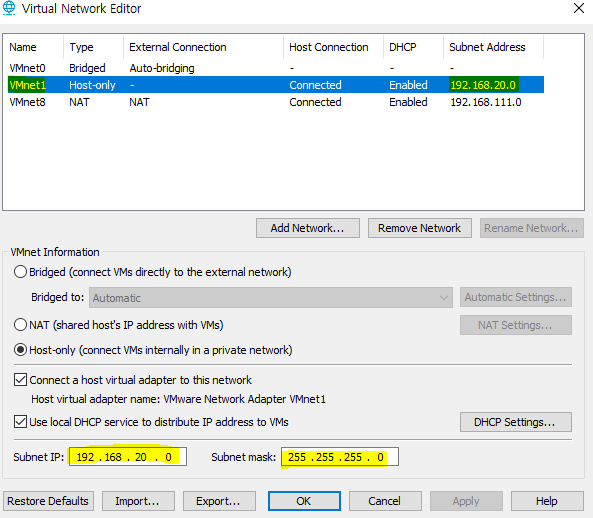Select the Bridged radio button
593x518 pixels.
coord(20,272)
